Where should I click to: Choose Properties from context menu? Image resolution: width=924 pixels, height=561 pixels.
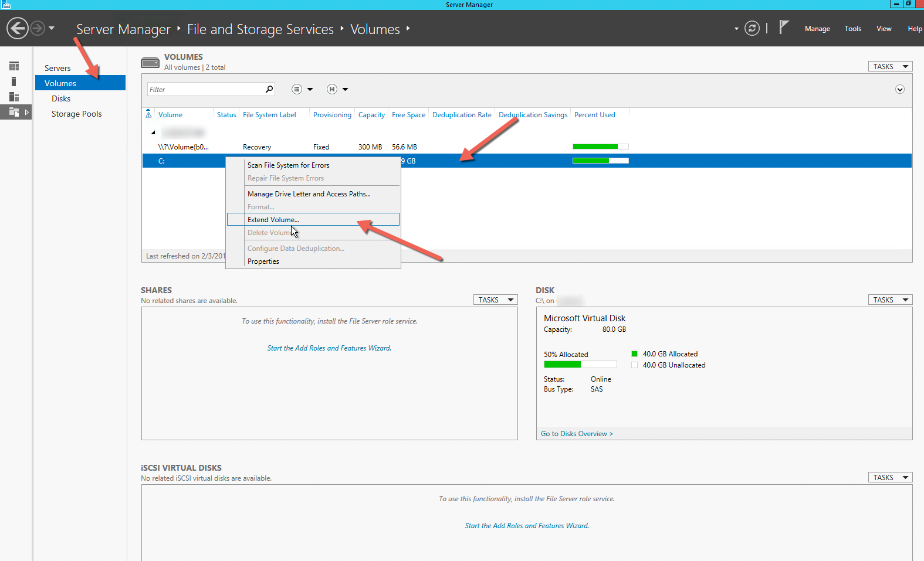tap(313, 261)
